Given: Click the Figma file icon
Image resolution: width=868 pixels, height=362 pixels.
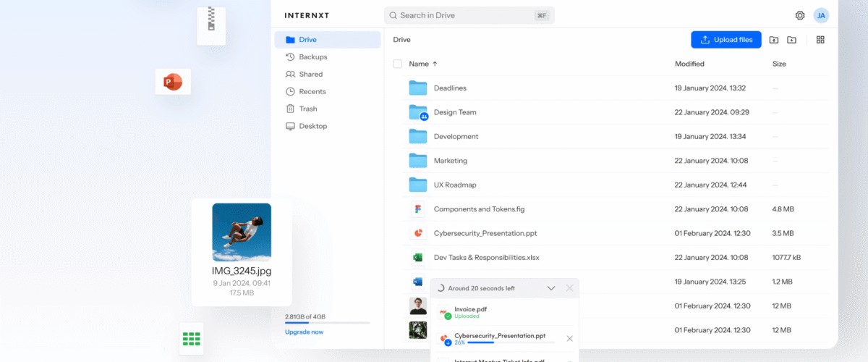Looking at the screenshot, I should 417,209.
